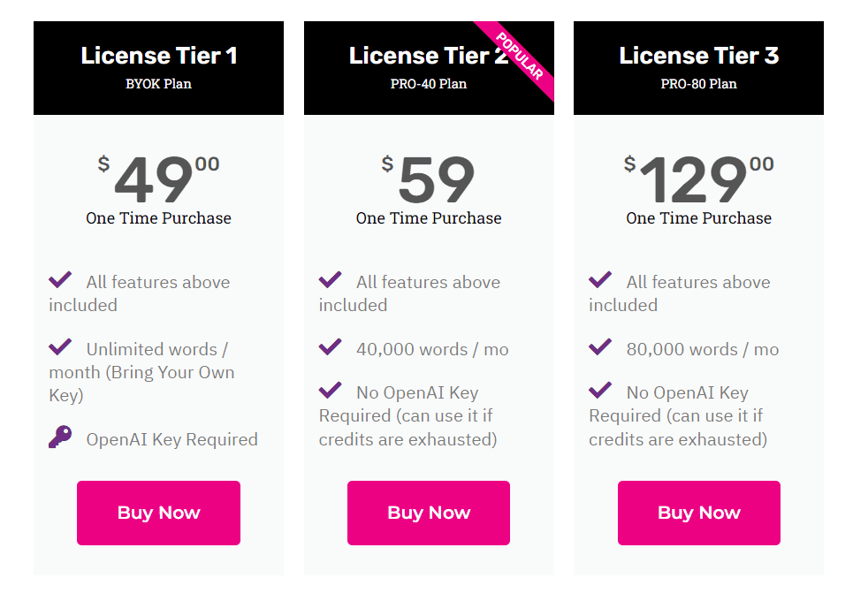Click Tier 3 'No OpenAI Key Required' checkmark
Screen dimensions: 853x616
pyautogui.click(x=600, y=390)
